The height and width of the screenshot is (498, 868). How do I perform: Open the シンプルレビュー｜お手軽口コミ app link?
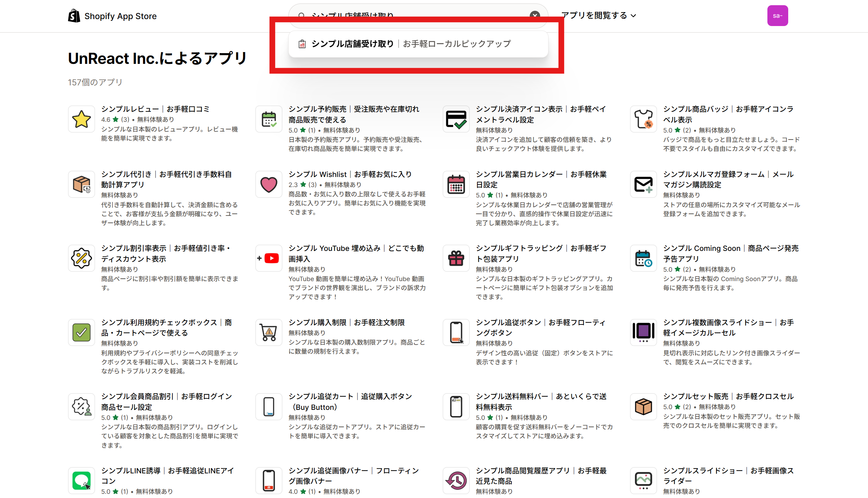point(155,109)
